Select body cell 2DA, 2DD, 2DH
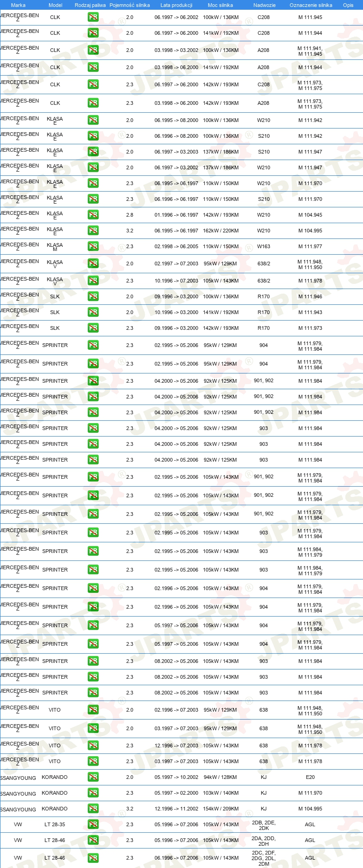 pos(264,841)
